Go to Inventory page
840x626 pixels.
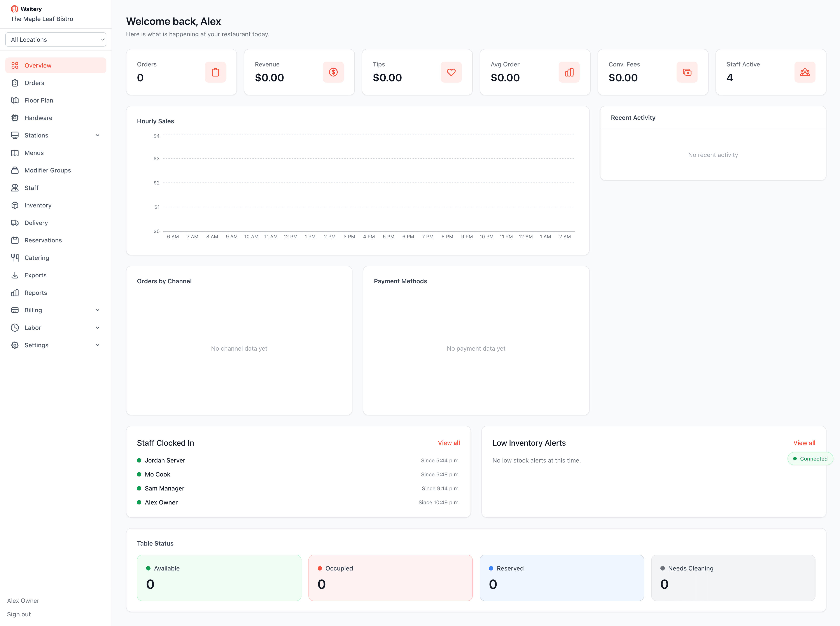(56, 205)
